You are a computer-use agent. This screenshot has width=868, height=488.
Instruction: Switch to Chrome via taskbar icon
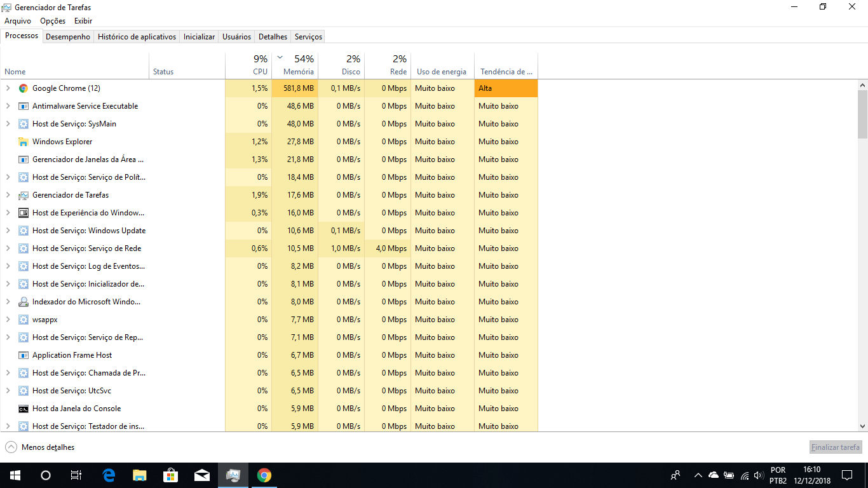pos(264,475)
